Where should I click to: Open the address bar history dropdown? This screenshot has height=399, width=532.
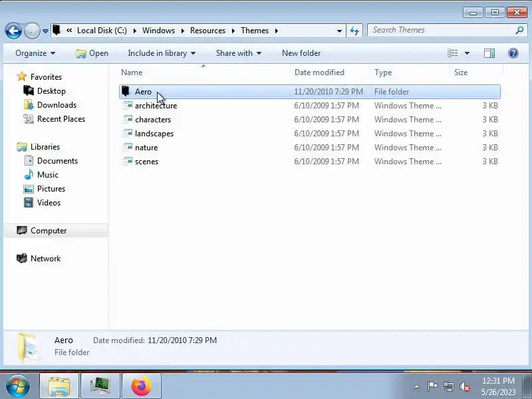[x=339, y=31]
